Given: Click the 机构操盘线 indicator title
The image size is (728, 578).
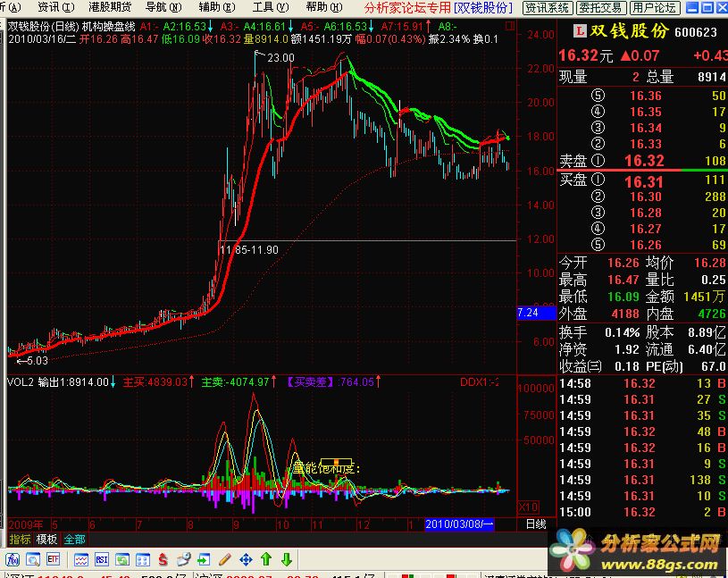Looking at the screenshot, I should tap(109, 27).
